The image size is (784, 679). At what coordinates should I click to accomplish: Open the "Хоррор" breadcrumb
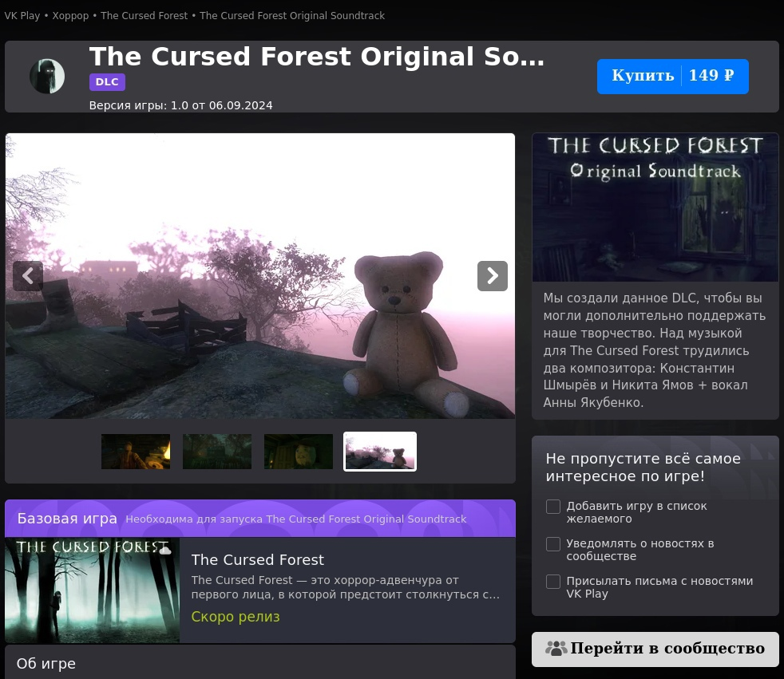[70, 16]
